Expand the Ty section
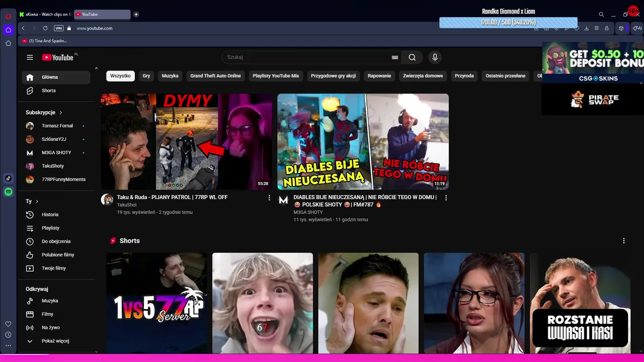The height and width of the screenshot is (362, 644). click(x=32, y=201)
